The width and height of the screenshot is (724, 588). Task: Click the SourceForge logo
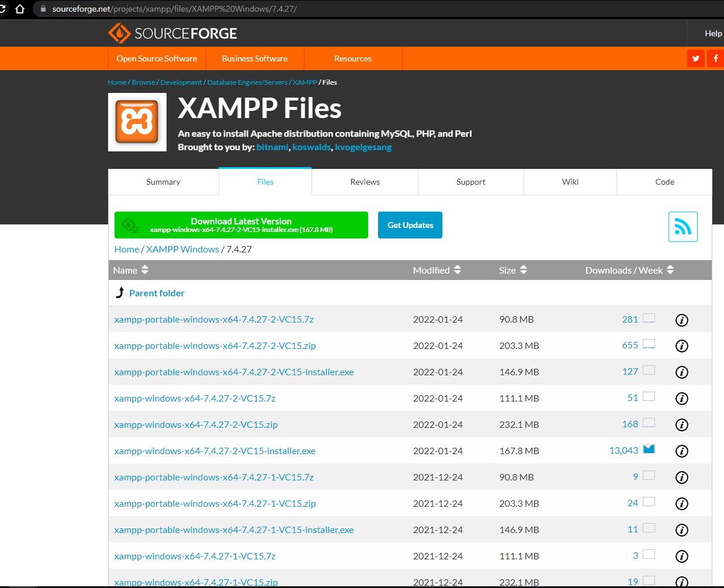tap(172, 33)
